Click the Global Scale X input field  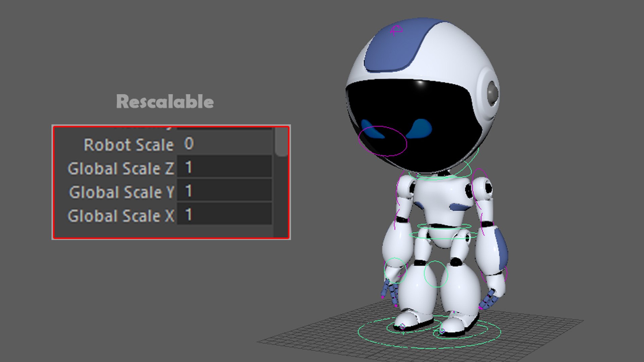click(224, 214)
